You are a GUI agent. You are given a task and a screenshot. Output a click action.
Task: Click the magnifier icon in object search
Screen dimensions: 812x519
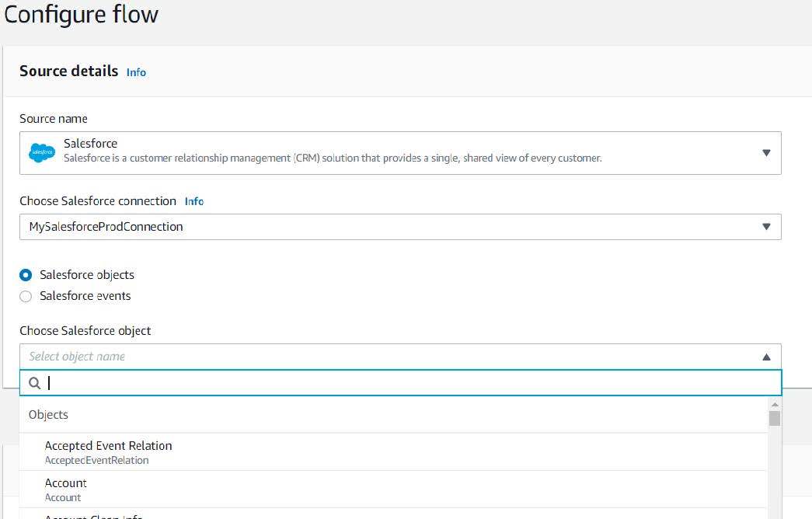35,383
